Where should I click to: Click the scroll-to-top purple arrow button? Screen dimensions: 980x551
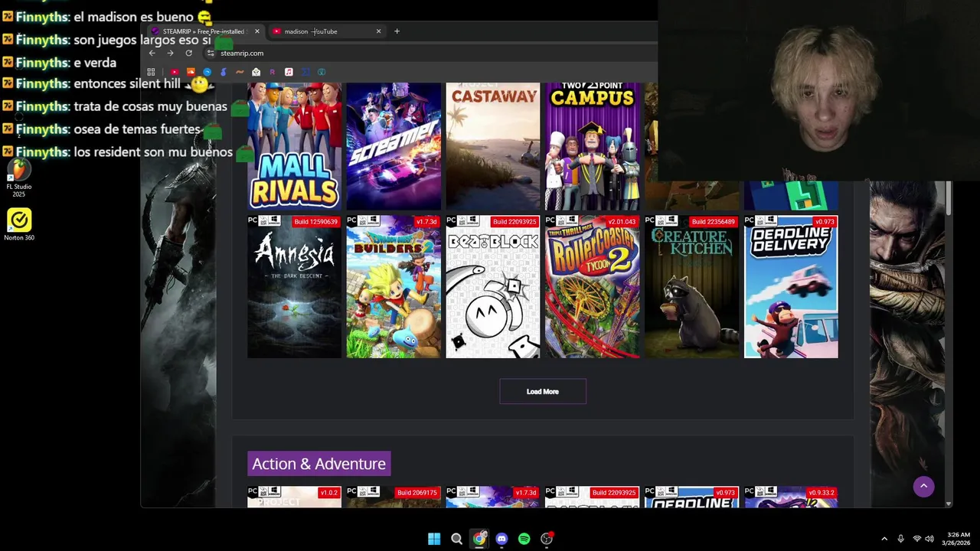coord(923,486)
